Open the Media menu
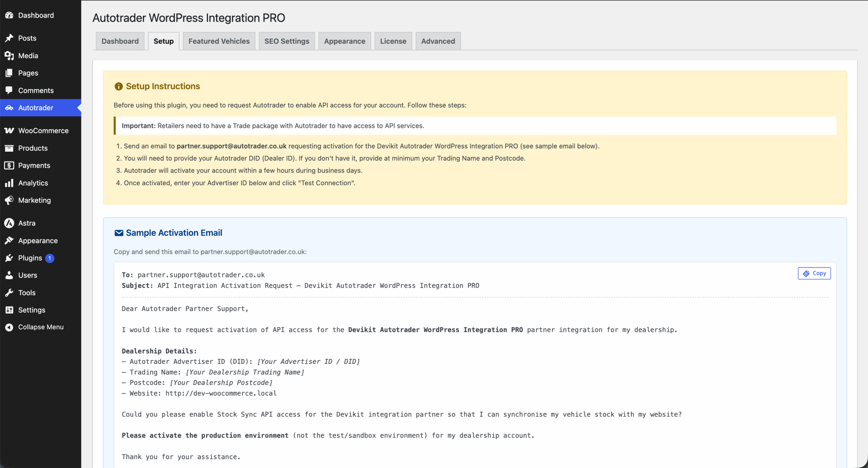This screenshot has height=468, width=868. (x=41, y=56)
